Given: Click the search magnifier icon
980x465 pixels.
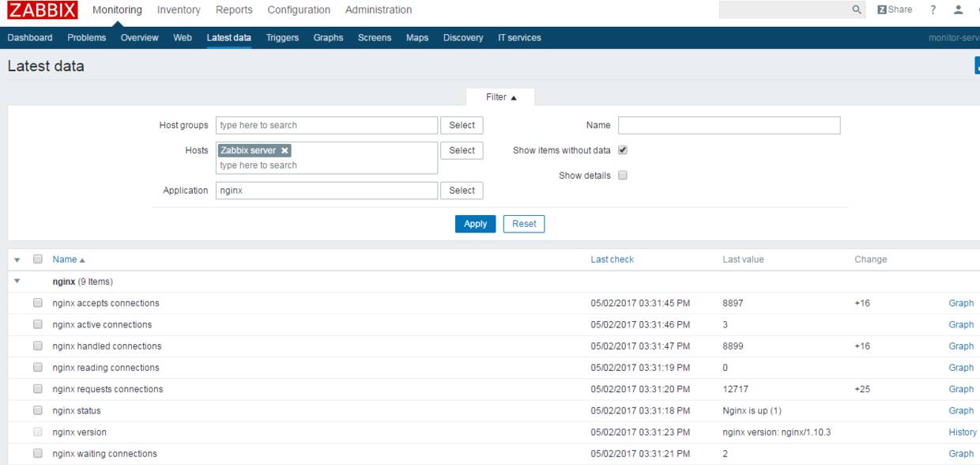Looking at the screenshot, I should [857, 10].
